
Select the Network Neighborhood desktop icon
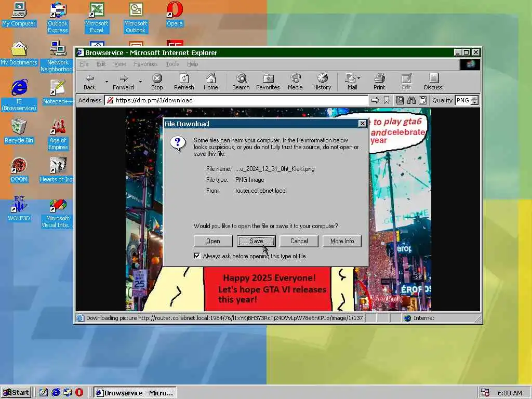[x=57, y=57]
